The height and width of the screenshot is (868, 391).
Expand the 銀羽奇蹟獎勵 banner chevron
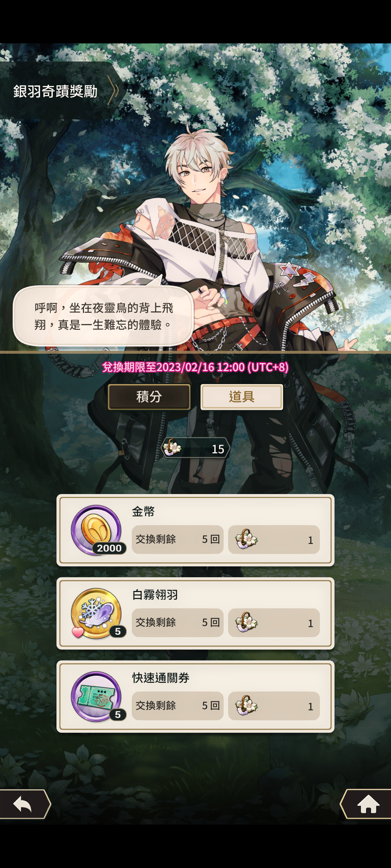pyautogui.click(x=114, y=90)
